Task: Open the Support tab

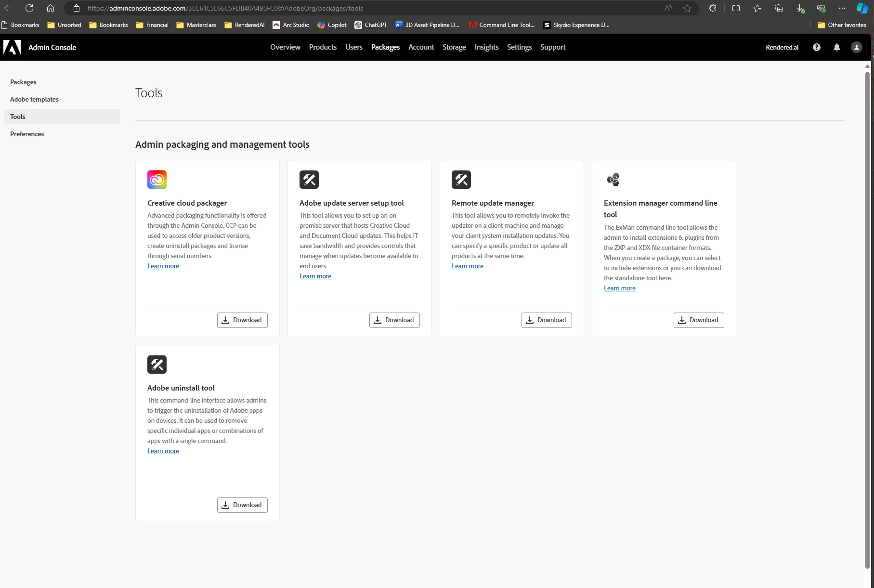Action: [553, 47]
